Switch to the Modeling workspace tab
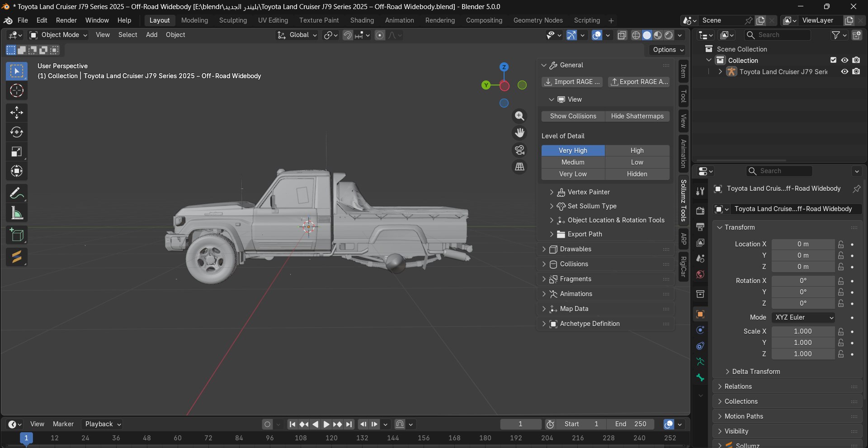The width and height of the screenshot is (868, 448). pos(194,20)
